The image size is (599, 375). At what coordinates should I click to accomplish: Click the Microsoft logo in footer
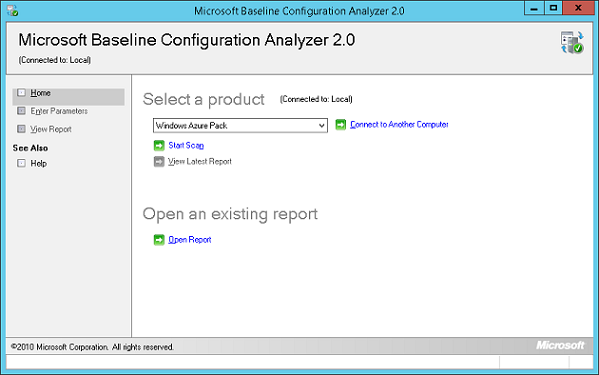pos(560,345)
